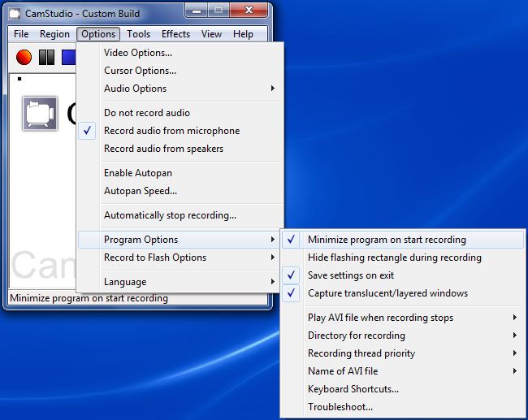Close the CamStudio window
This screenshot has width=528, height=420.
249,11
